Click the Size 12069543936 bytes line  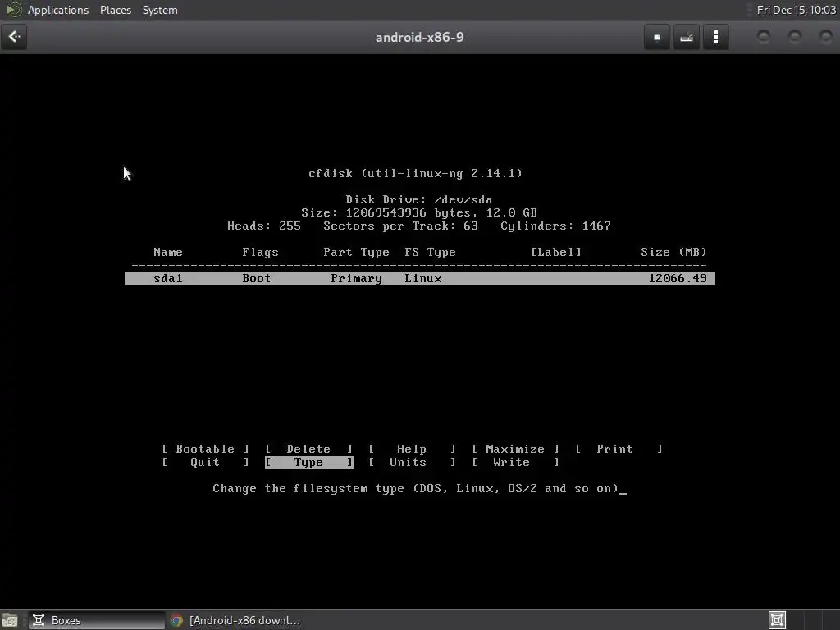click(419, 212)
